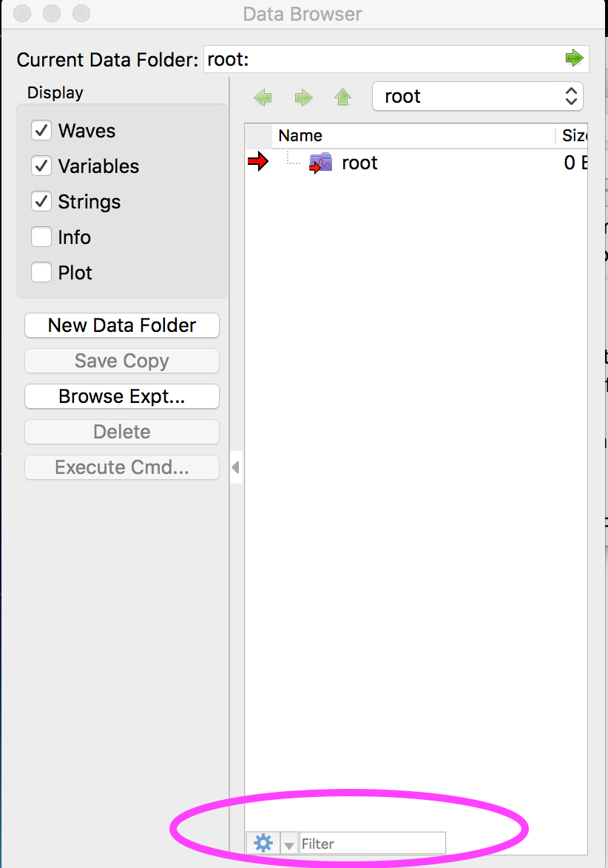
Task: Click the green arrow beside Current Data Folder path
Action: pyautogui.click(x=575, y=59)
